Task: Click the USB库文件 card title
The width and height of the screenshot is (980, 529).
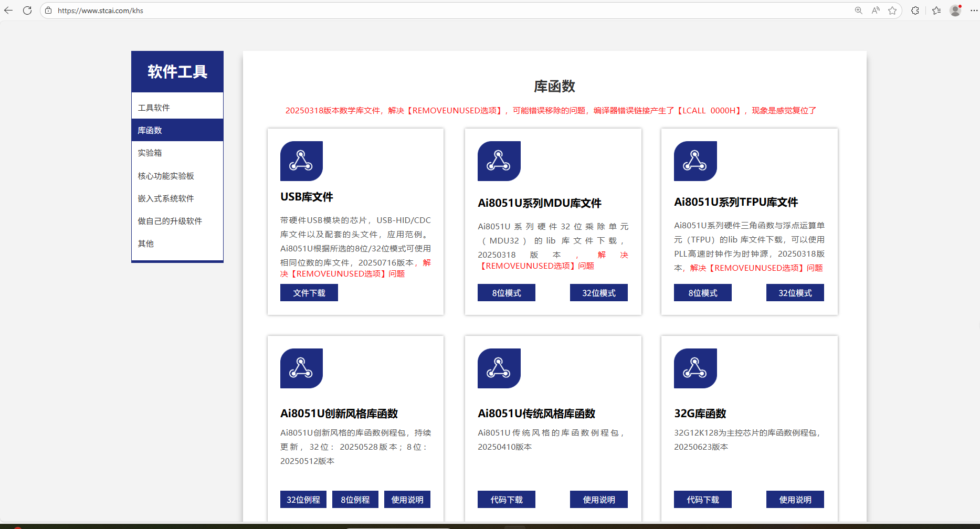Action: (307, 197)
